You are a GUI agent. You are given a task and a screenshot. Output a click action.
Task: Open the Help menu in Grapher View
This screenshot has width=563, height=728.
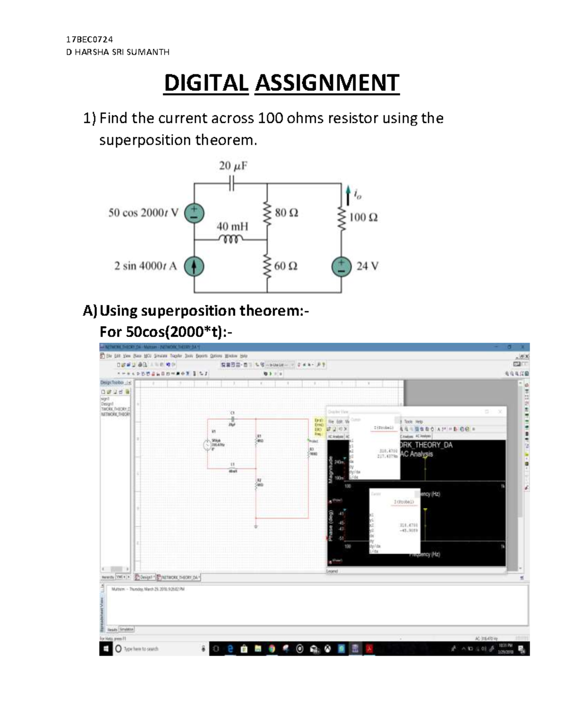tap(419, 421)
